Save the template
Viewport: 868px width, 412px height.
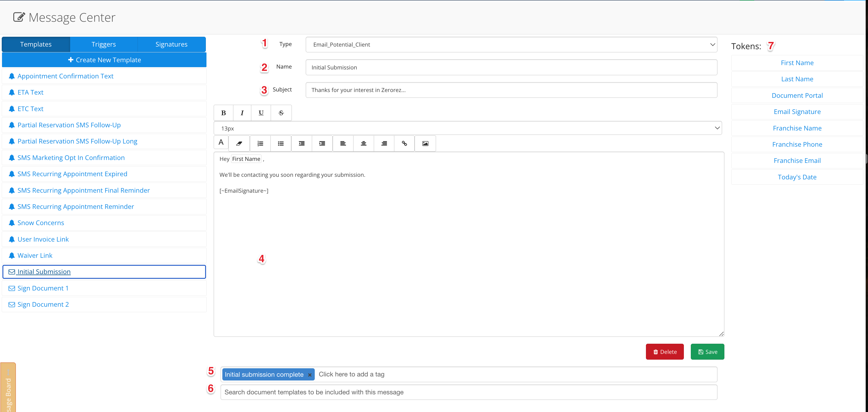pos(707,352)
